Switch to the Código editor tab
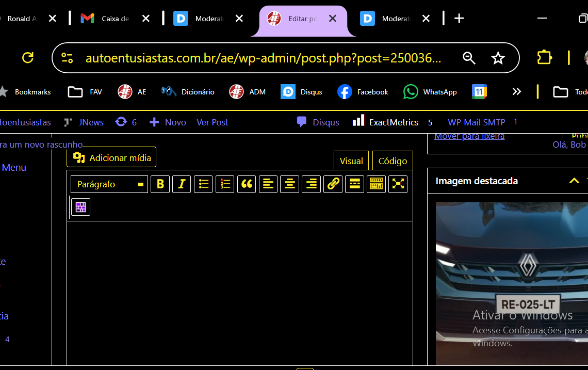The height and width of the screenshot is (370, 588). point(393,161)
